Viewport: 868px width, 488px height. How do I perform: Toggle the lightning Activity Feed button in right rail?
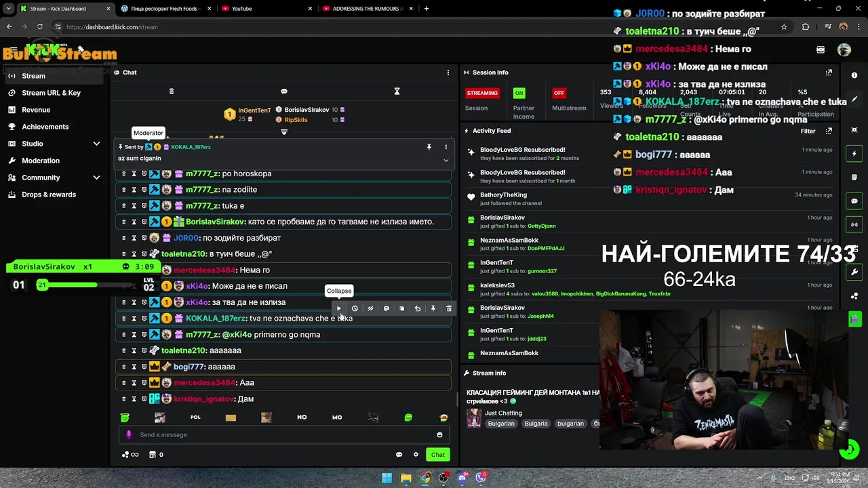(x=854, y=154)
